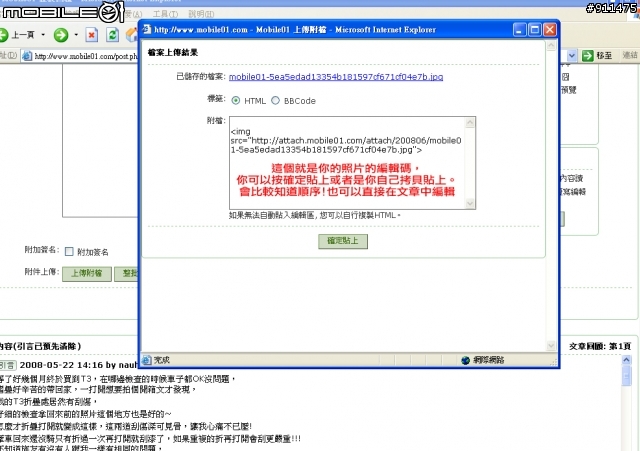Click the green Go arrow icon 移至
640x451 pixels.
(587, 56)
